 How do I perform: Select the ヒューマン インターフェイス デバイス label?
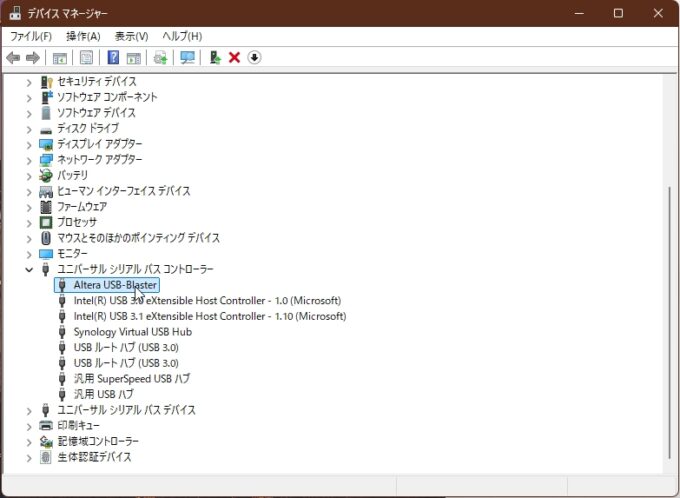pos(124,191)
